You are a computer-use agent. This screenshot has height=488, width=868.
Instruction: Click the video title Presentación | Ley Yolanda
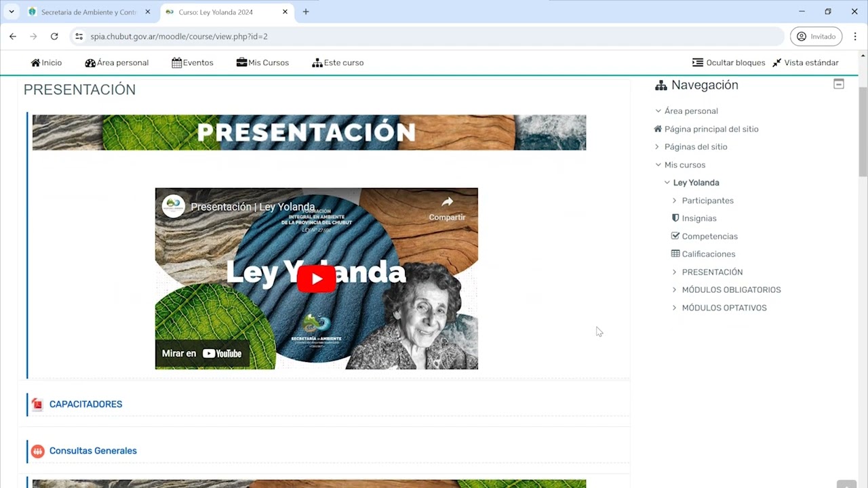pyautogui.click(x=253, y=207)
